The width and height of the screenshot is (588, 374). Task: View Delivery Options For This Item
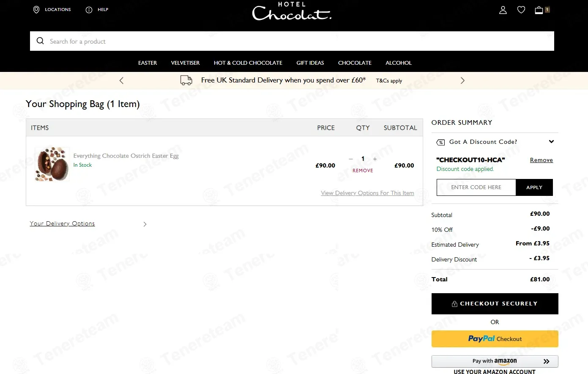click(367, 193)
